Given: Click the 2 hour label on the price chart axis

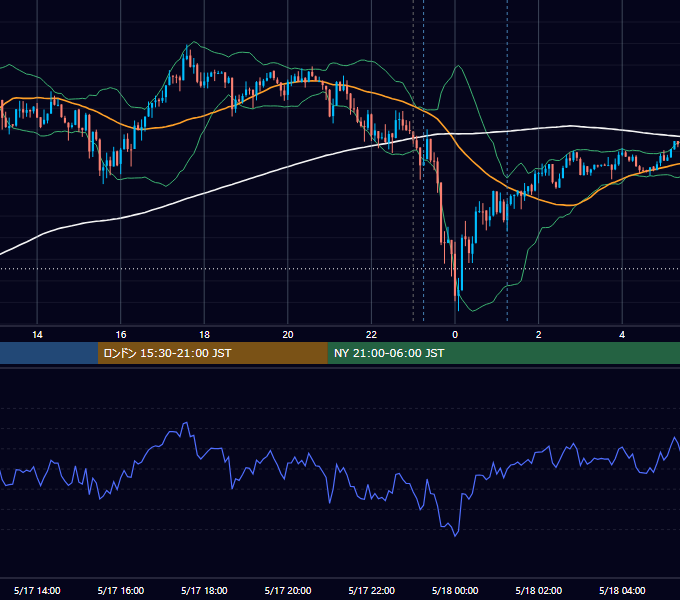Looking at the screenshot, I should [x=538, y=335].
